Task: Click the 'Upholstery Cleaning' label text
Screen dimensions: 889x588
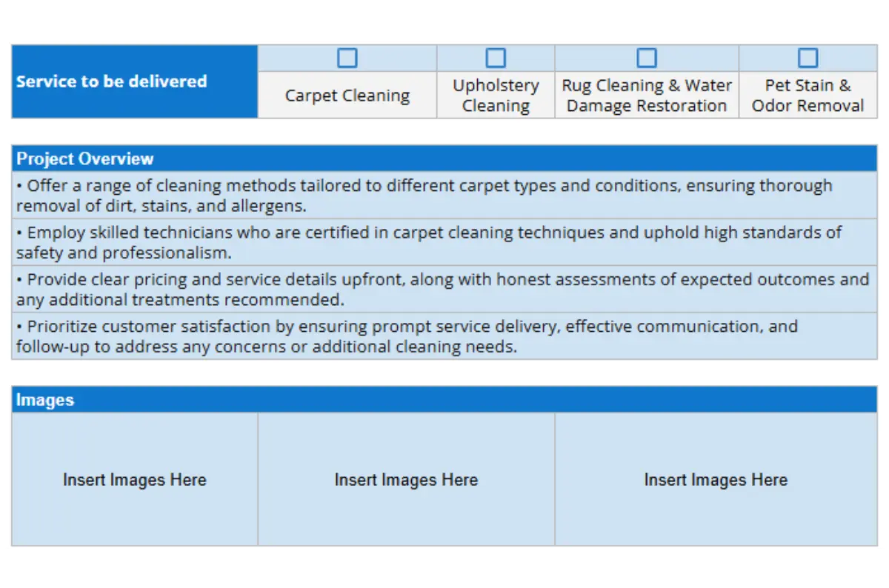Action: [496, 96]
